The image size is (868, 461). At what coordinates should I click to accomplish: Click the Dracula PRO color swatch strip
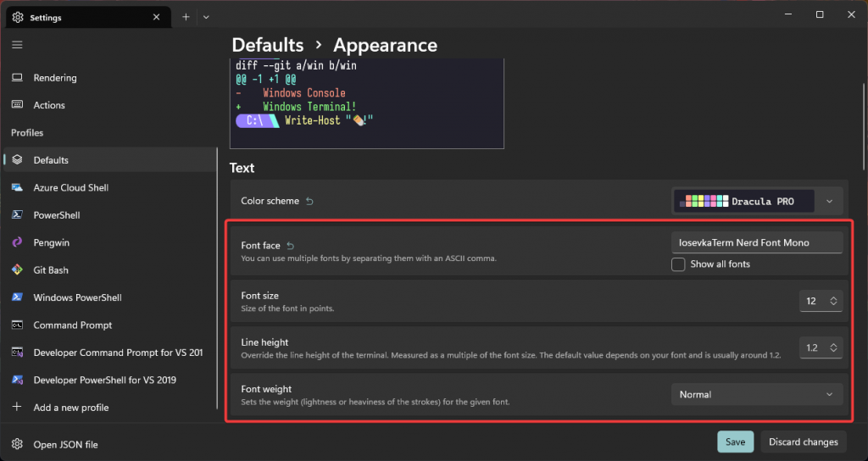coord(704,202)
